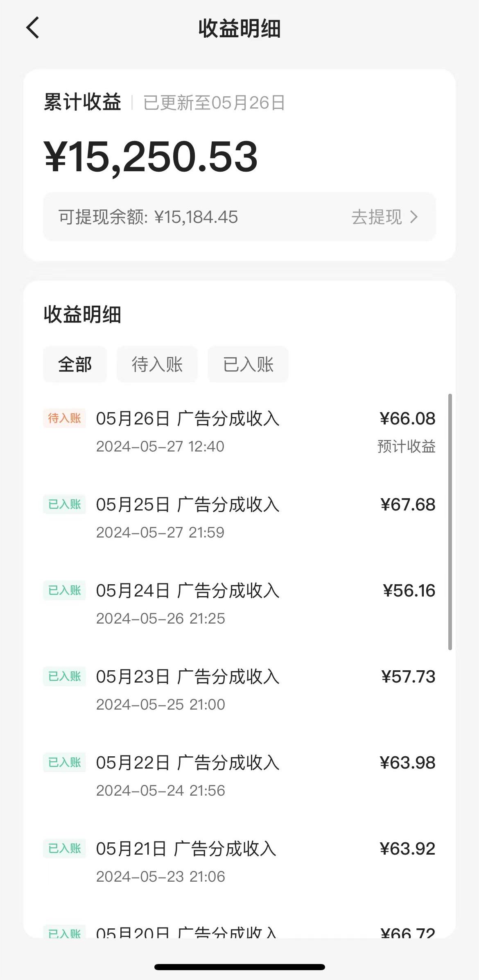Click 已入账 badge for 05月24日 entry

point(64,590)
